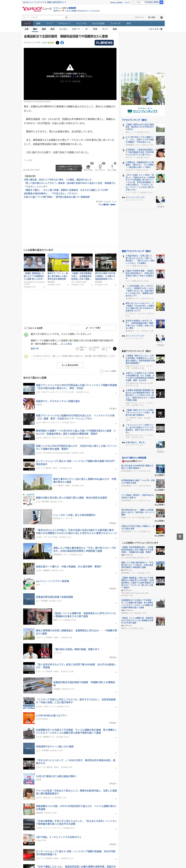Open the ランキング tab
186x868 pixels.
pos(115,24)
